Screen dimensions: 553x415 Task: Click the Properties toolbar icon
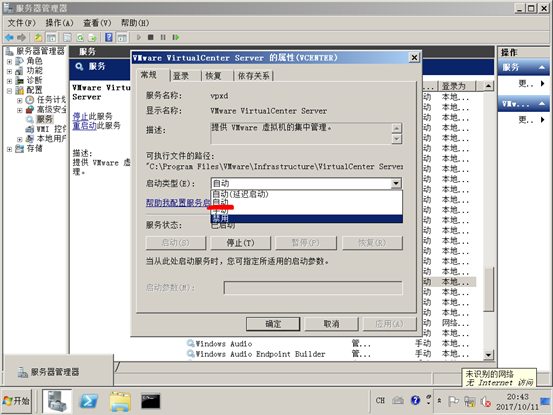click(x=67, y=37)
